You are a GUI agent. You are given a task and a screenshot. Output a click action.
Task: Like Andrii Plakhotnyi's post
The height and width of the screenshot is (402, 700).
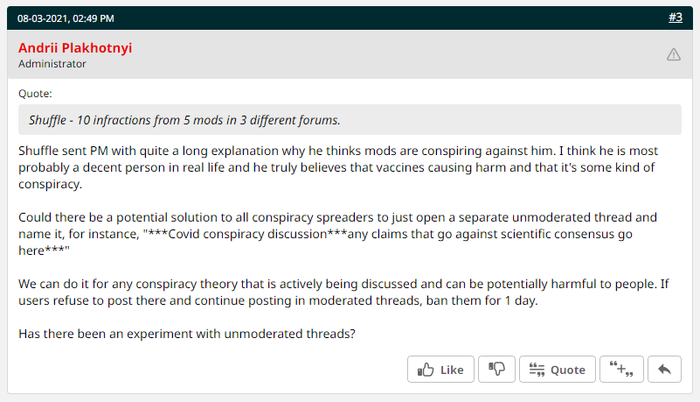441,369
